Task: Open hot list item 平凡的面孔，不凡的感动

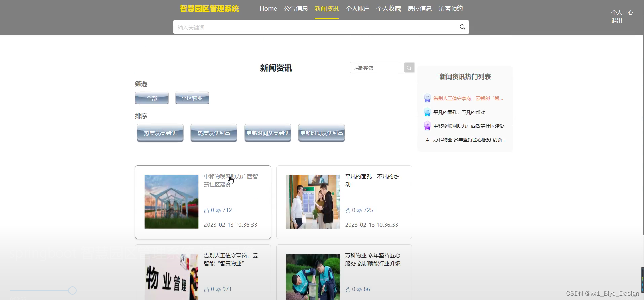Action: [x=459, y=112]
